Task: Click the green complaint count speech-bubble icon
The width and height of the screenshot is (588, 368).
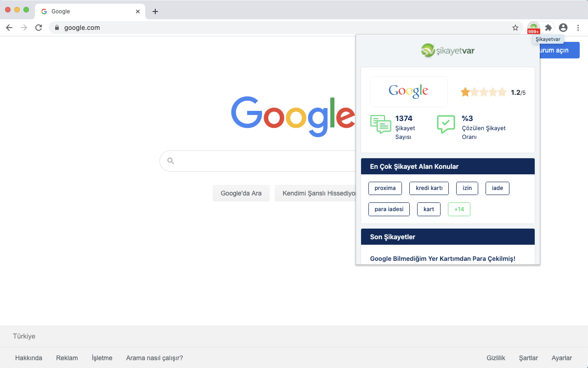Action: pos(380,125)
